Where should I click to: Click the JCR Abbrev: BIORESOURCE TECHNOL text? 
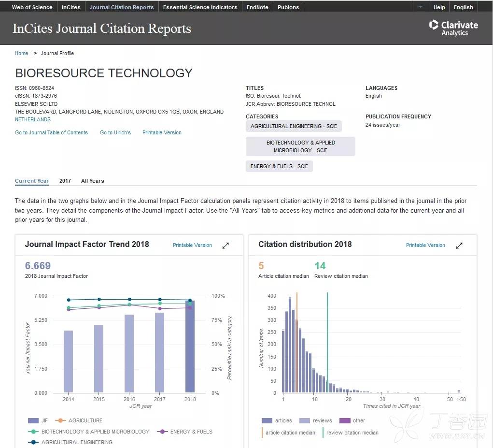tap(291, 104)
